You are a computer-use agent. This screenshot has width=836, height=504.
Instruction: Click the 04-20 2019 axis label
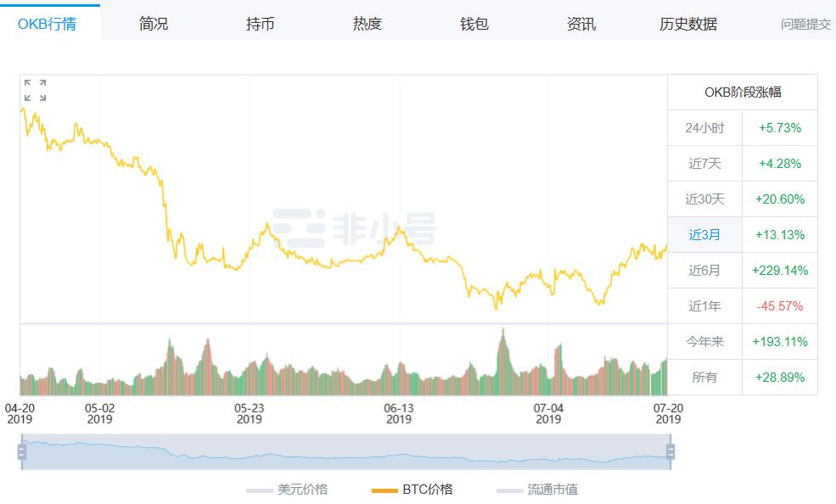20,413
